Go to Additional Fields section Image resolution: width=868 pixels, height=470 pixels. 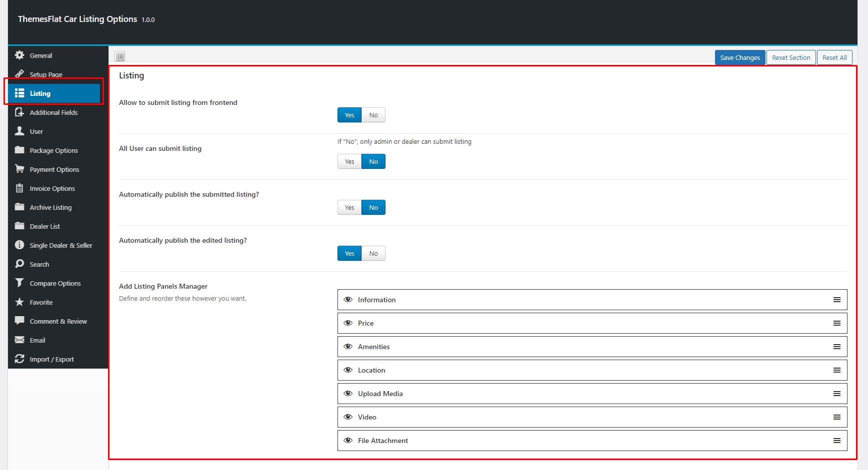tap(58, 112)
